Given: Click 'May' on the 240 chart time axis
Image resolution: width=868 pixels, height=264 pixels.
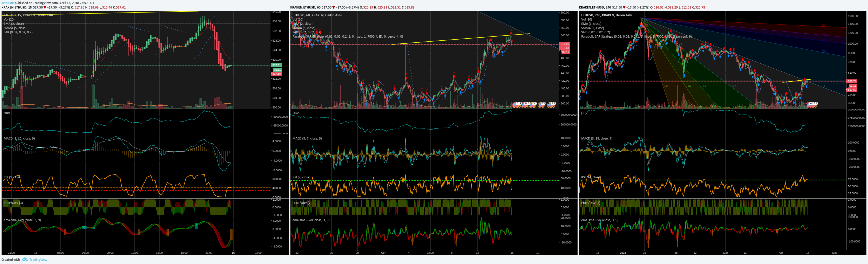Looking at the screenshot, I should point(835,253).
